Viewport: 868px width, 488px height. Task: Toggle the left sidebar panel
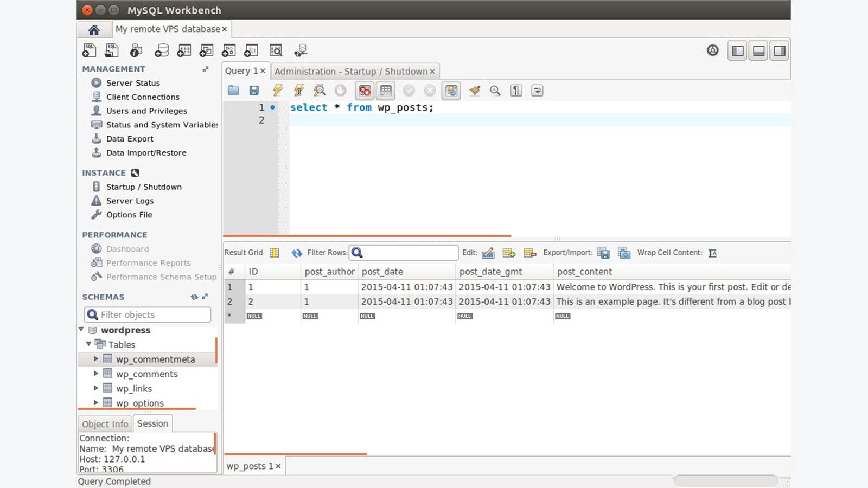(x=737, y=51)
